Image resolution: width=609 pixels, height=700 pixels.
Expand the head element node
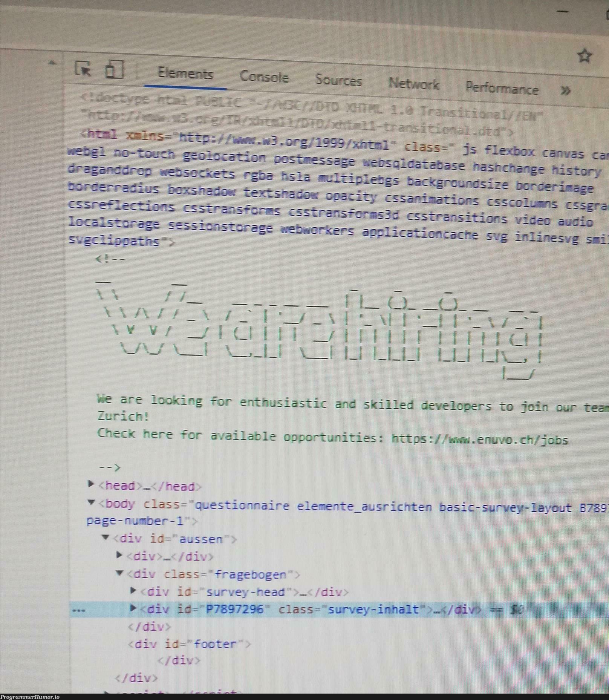pyautogui.click(x=90, y=483)
